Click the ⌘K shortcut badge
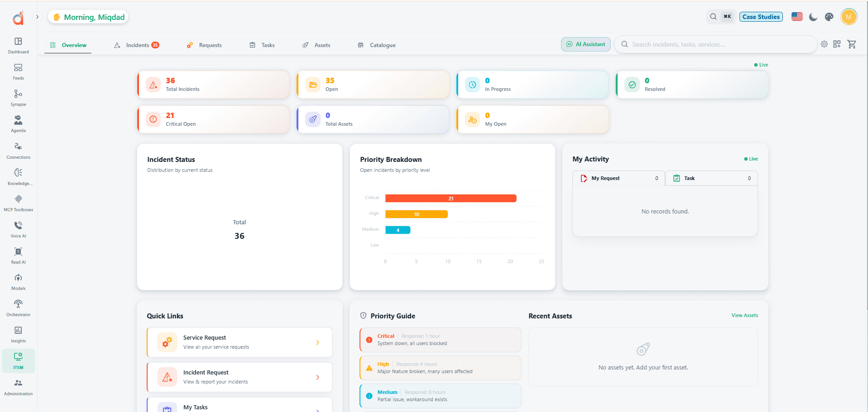868x412 pixels. 727,17
